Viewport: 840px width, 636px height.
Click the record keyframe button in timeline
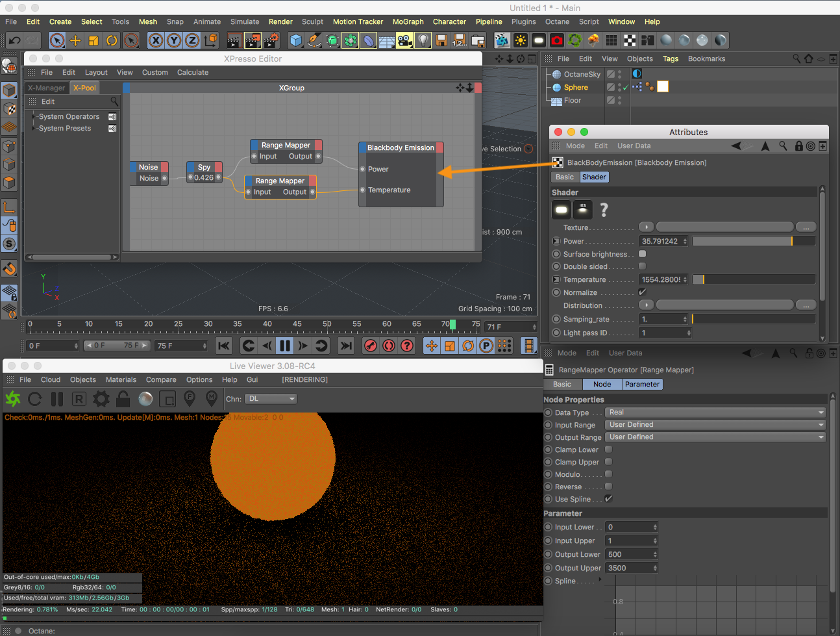point(371,346)
